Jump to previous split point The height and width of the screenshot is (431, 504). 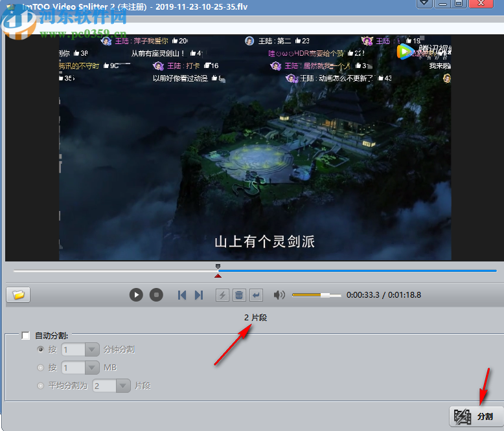[x=182, y=295]
